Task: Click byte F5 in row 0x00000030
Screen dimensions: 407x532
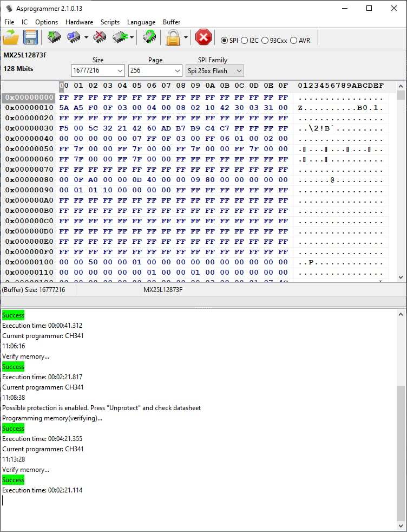Action: pos(64,128)
